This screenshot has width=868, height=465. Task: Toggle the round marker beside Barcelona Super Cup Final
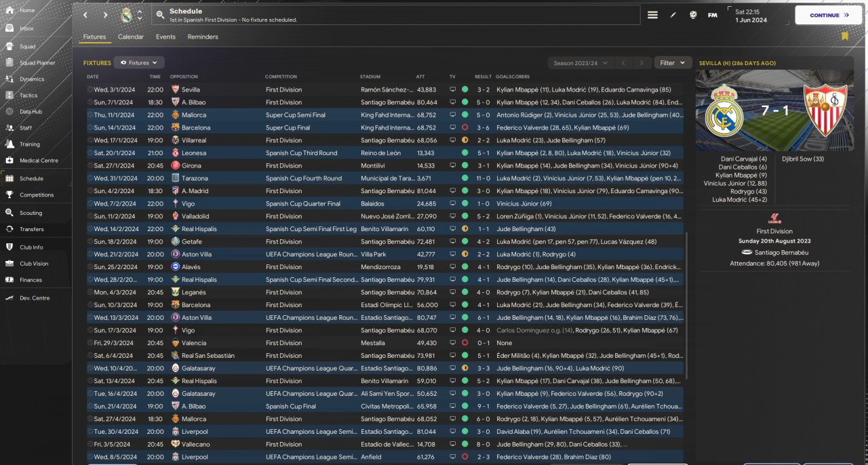pyautogui.click(x=90, y=127)
